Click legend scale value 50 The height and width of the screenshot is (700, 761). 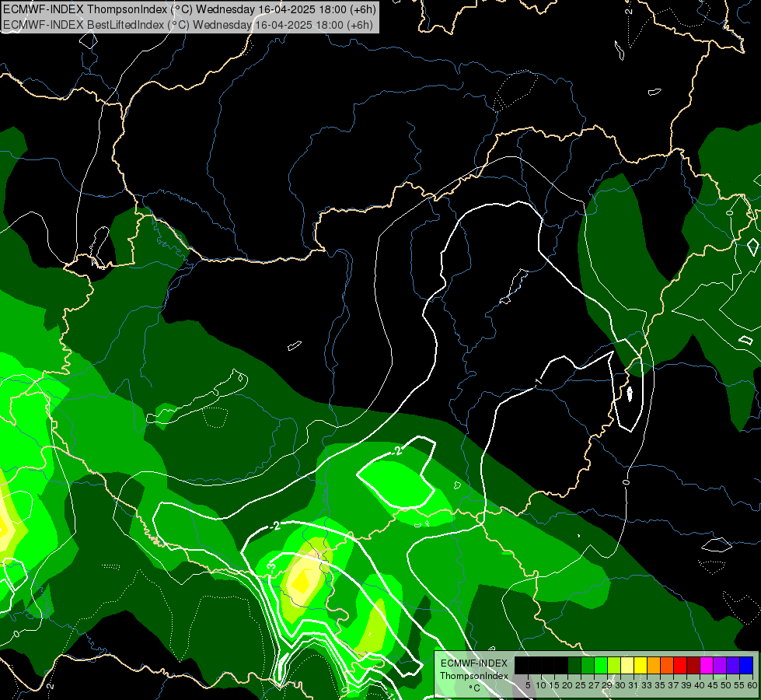coord(726,685)
